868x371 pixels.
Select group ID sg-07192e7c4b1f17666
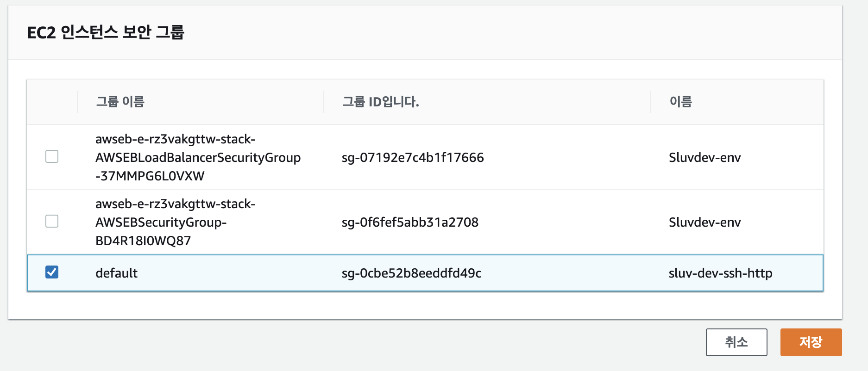pyautogui.click(x=413, y=157)
